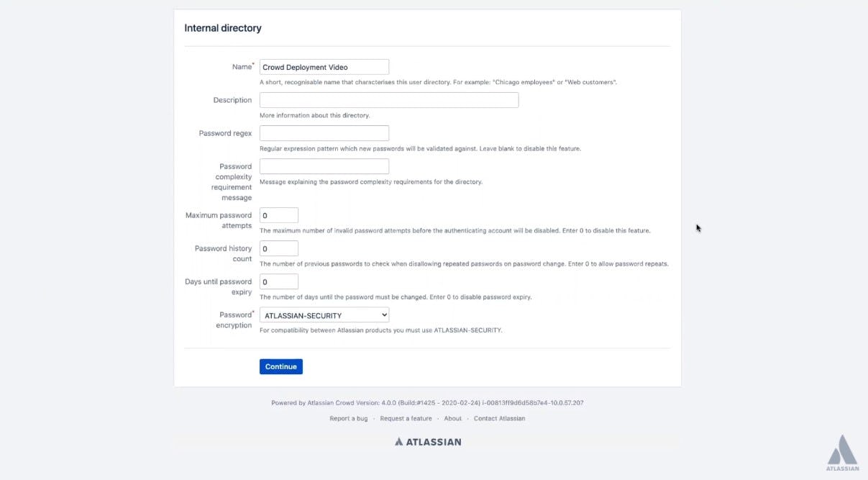Click the About link in the footer
868x480 pixels.
pos(452,418)
